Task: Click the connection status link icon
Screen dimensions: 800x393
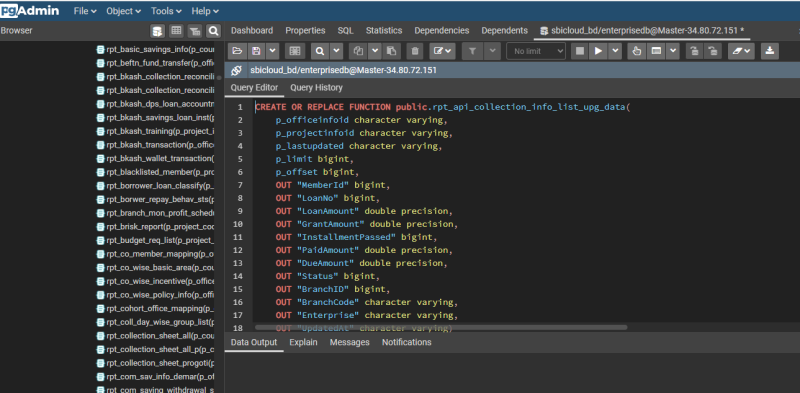Action: click(236, 70)
